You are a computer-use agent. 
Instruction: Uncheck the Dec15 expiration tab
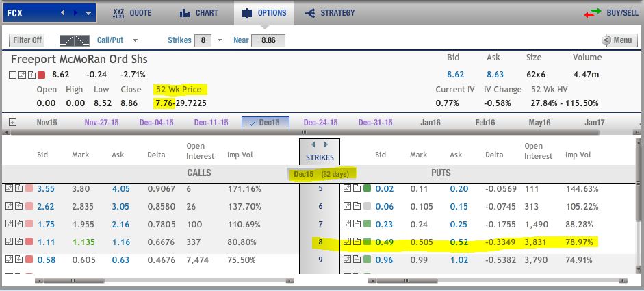click(x=266, y=123)
